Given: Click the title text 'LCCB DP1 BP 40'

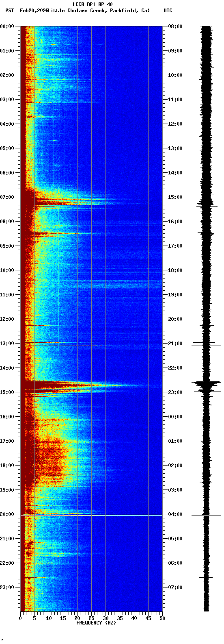Looking at the screenshot, I should [x=93, y=4].
